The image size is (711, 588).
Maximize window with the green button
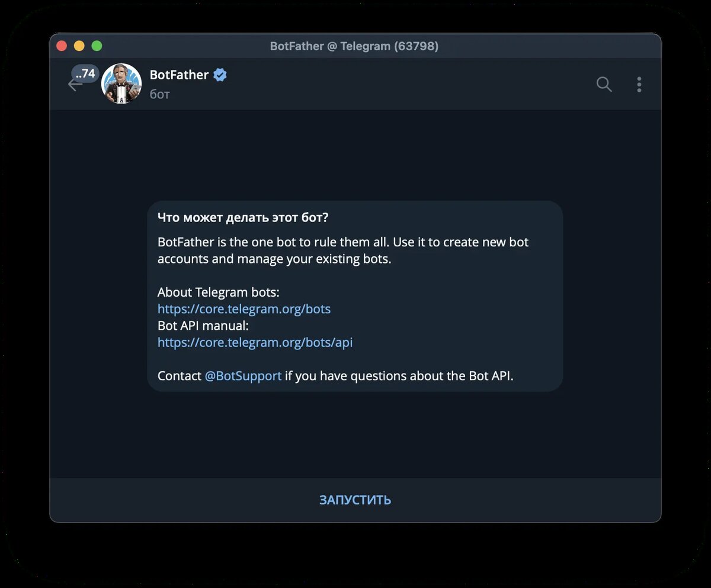[x=97, y=46]
